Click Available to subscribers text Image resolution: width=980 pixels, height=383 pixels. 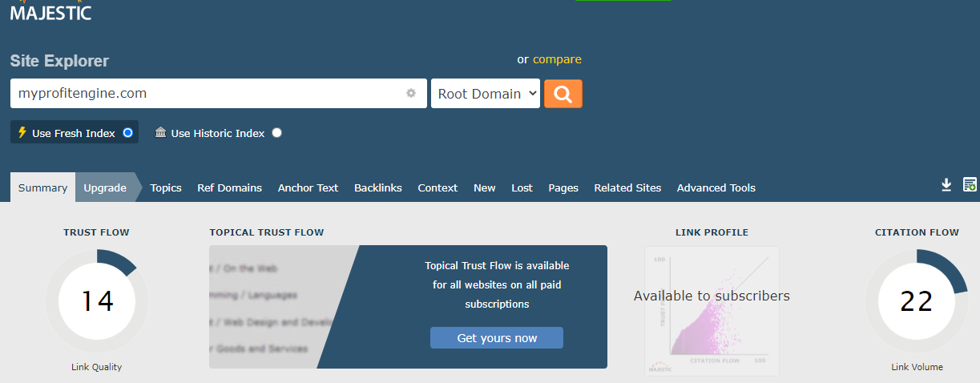pos(712,296)
